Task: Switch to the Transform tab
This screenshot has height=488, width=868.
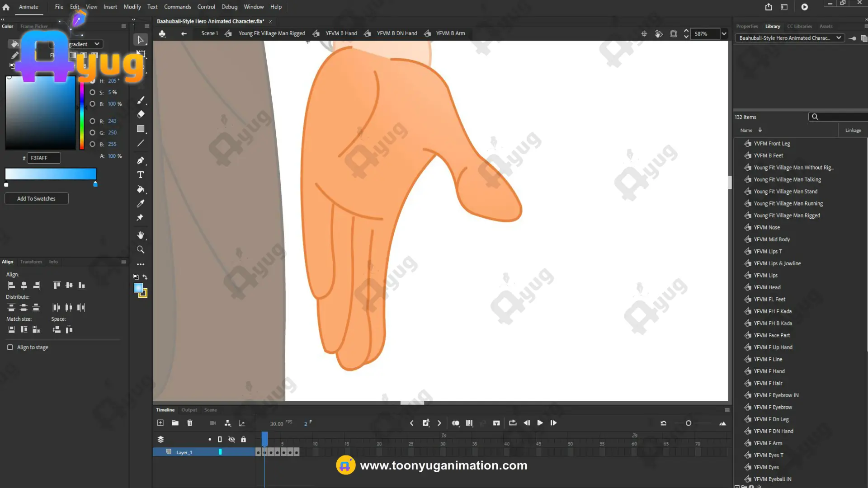Action: (31, 262)
